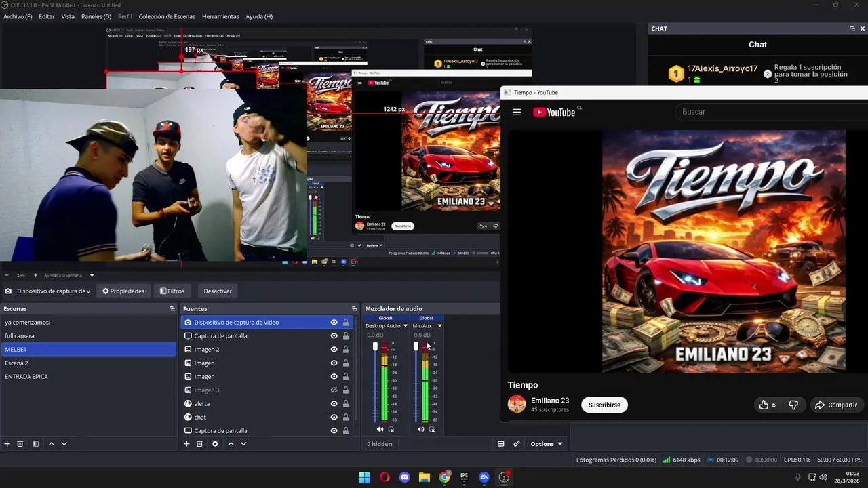
Task: Open Colección de Escenas menu
Action: [x=167, y=16]
